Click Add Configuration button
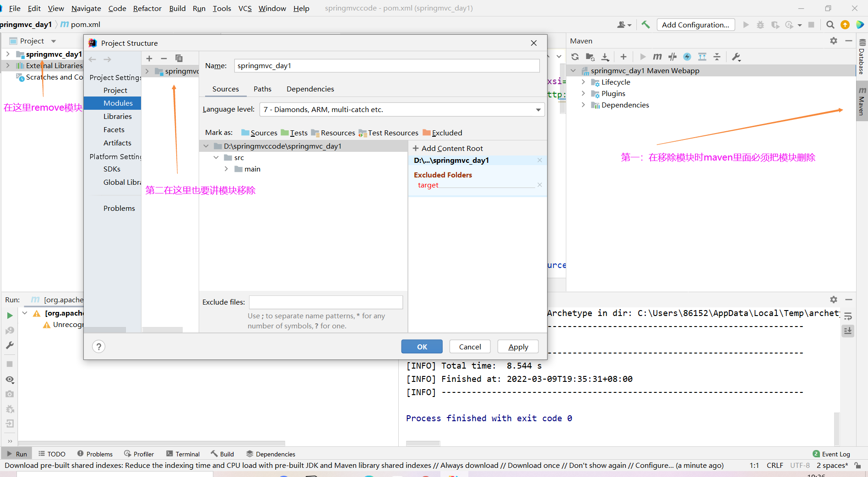 click(x=696, y=25)
